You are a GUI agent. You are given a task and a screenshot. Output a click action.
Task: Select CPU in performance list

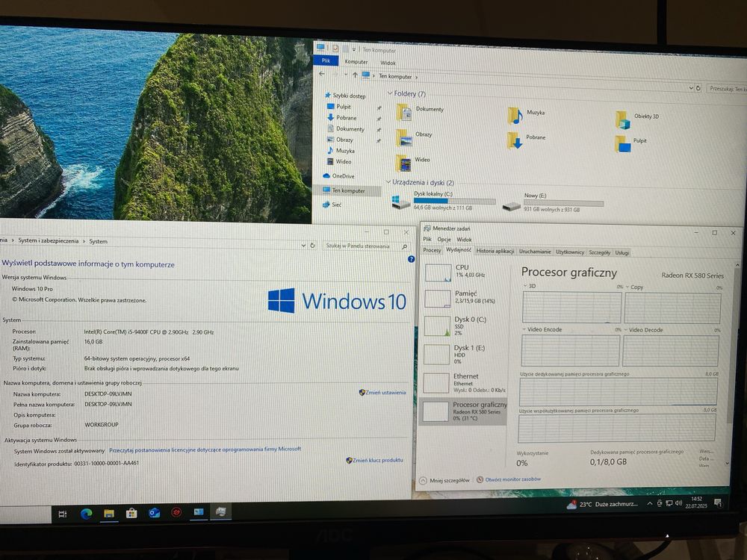[x=465, y=272]
